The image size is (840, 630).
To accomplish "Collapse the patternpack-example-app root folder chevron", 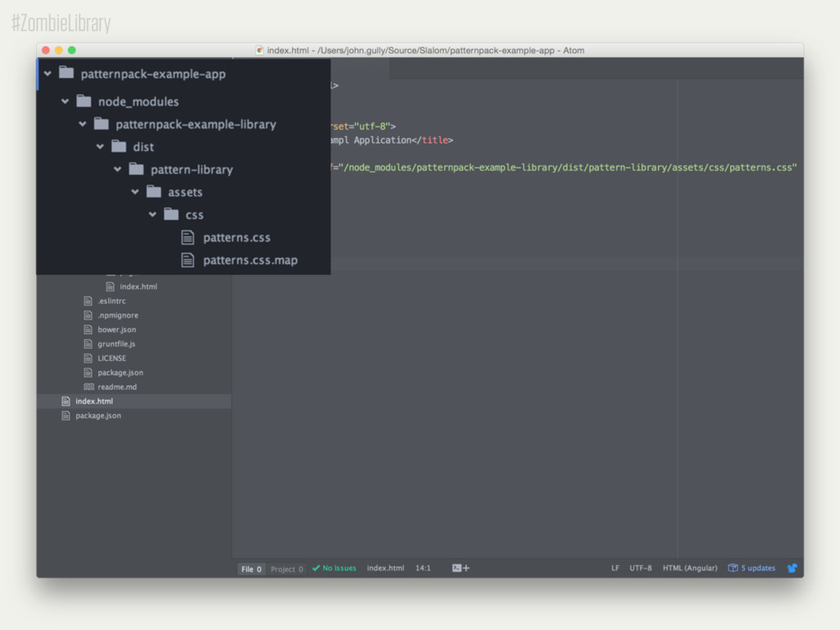I will pos(48,73).
